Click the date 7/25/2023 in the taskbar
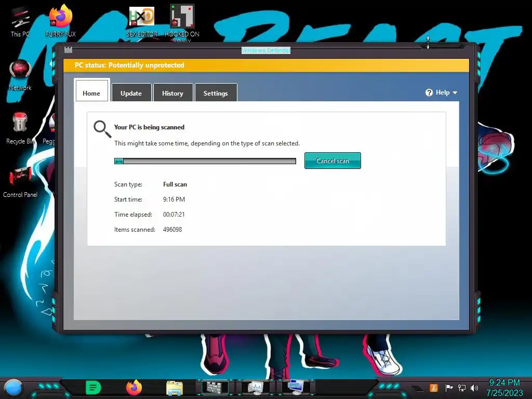Screen dimensions: 532x399 [504, 393]
